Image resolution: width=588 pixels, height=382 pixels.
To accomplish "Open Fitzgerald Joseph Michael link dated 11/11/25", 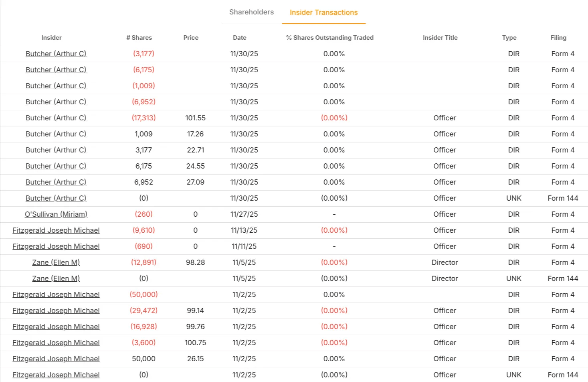I will click(56, 246).
